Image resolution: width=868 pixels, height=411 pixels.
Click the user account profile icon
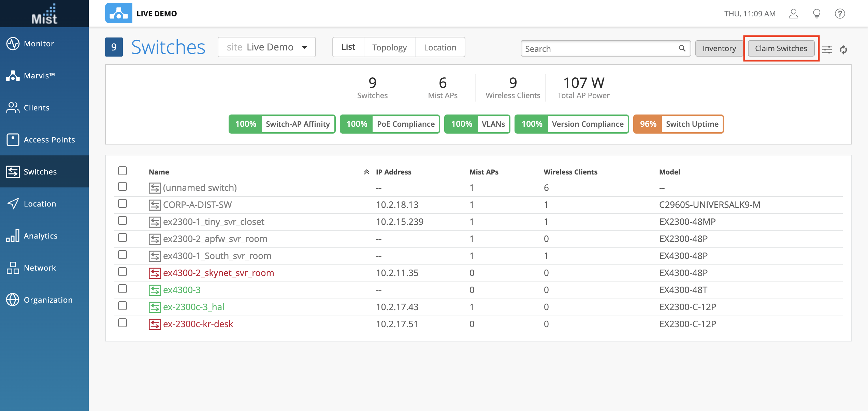pos(793,14)
